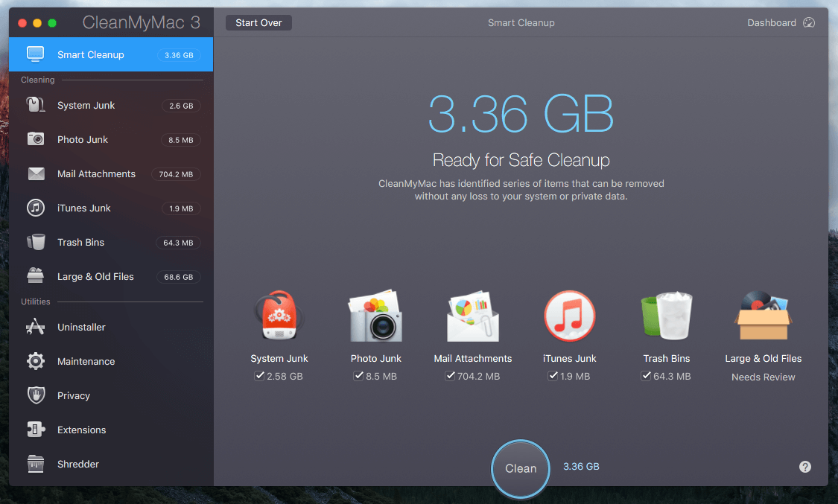
Task: Click the 8.5 MB badge in the sidebar
Action: (181, 140)
